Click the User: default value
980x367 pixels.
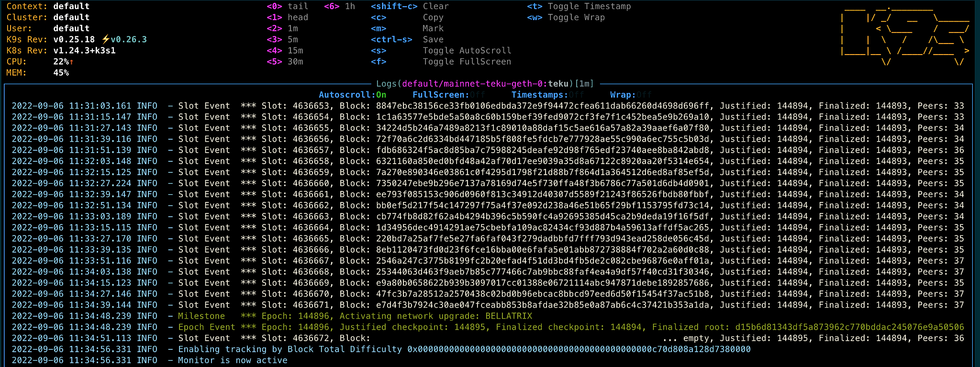click(71, 28)
